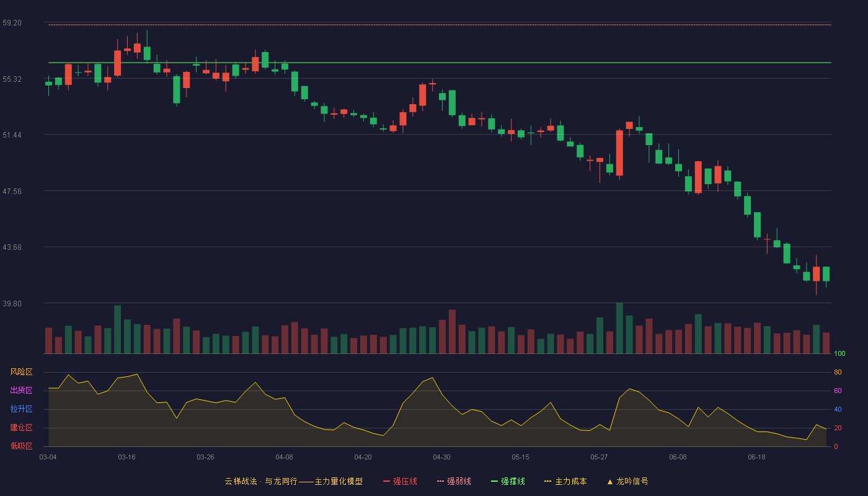Image resolution: width=868 pixels, height=496 pixels.
Task: Toggle the 强撑线 legend entry
Action: [508, 481]
